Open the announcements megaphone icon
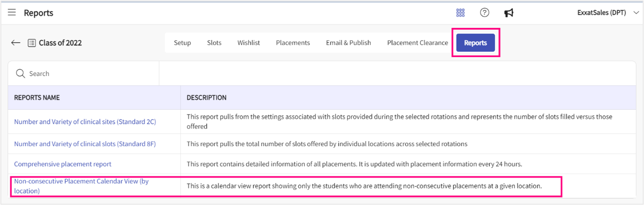This screenshot has height=205, width=644. click(x=509, y=13)
